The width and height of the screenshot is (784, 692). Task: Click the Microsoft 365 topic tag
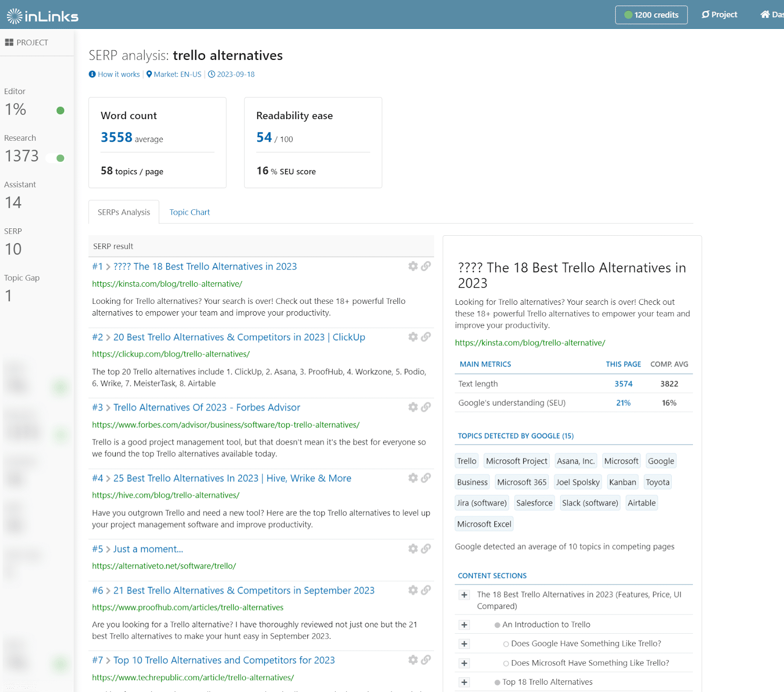[521, 482]
